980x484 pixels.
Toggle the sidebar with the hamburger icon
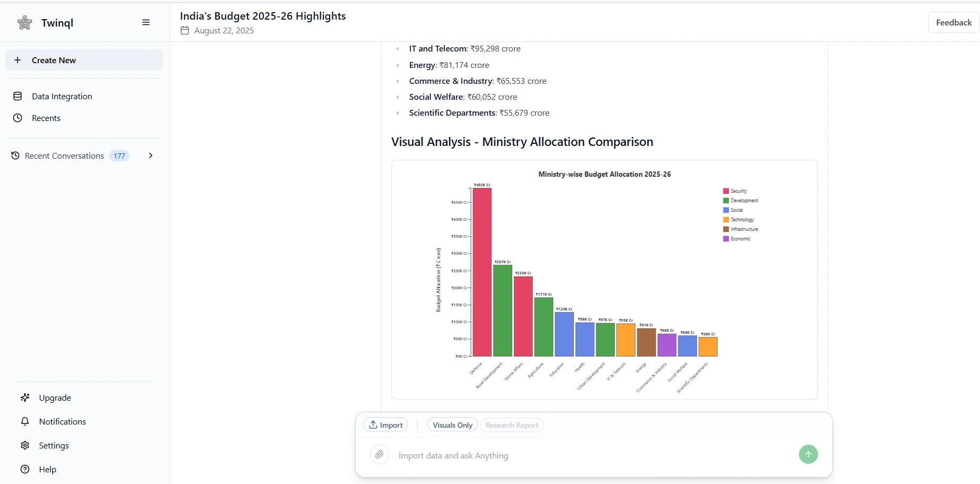[x=145, y=22]
